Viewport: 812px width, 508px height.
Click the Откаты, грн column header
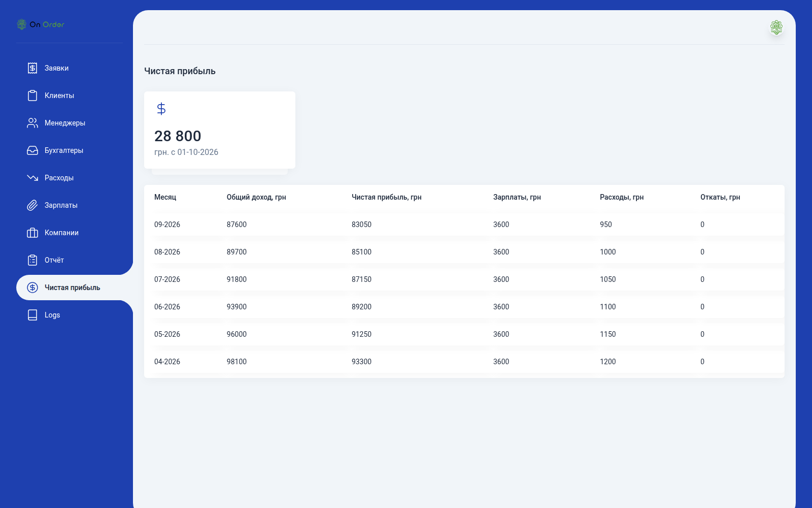point(720,197)
